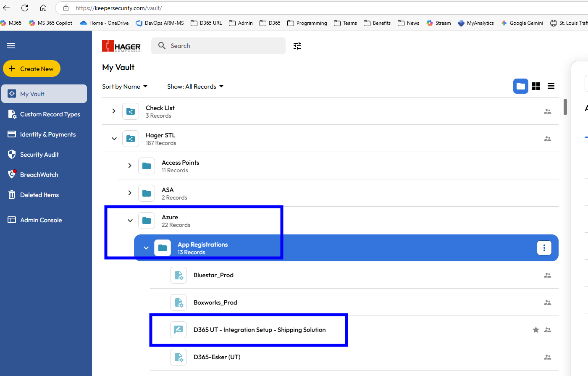The height and width of the screenshot is (376, 588).
Task: Collapse the Hager STL shared folder
Action: (x=114, y=138)
